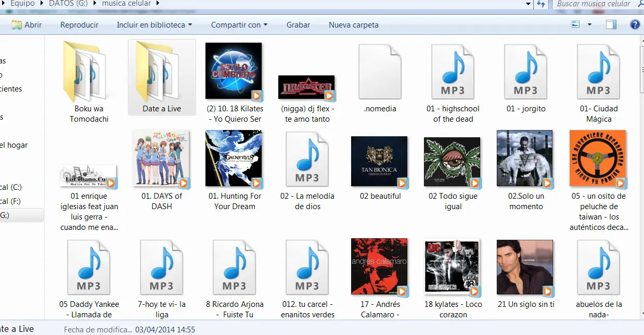Change view with the view mode icon
Viewport: 644px width, 335px height.
pyautogui.click(x=575, y=24)
